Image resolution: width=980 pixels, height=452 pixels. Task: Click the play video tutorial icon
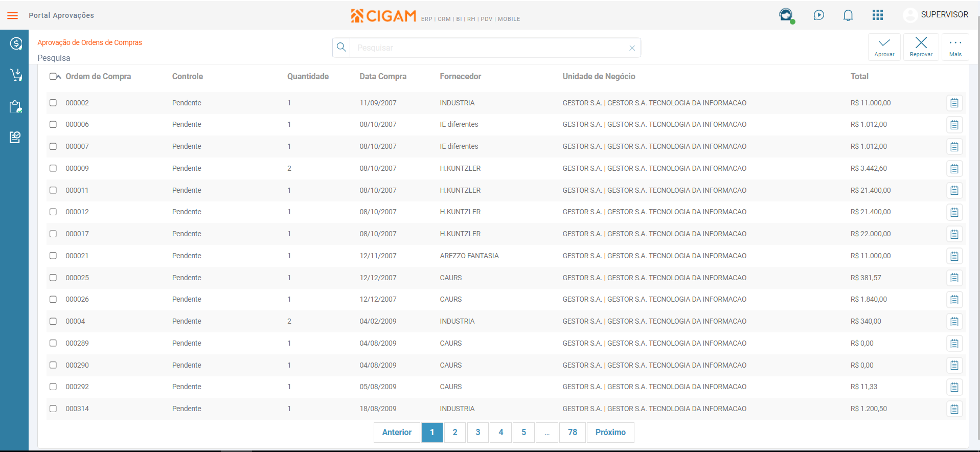(819, 15)
